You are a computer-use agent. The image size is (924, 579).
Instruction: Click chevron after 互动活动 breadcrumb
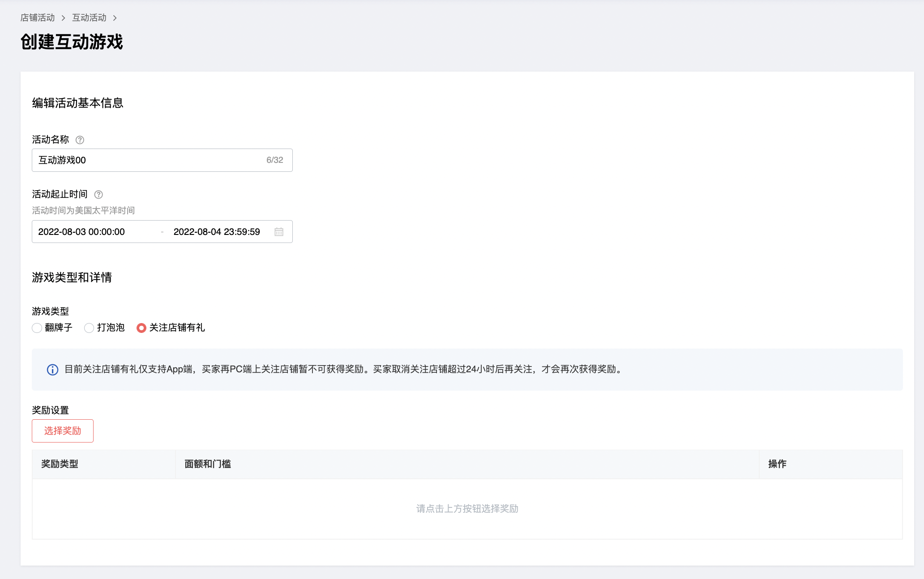click(x=115, y=18)
